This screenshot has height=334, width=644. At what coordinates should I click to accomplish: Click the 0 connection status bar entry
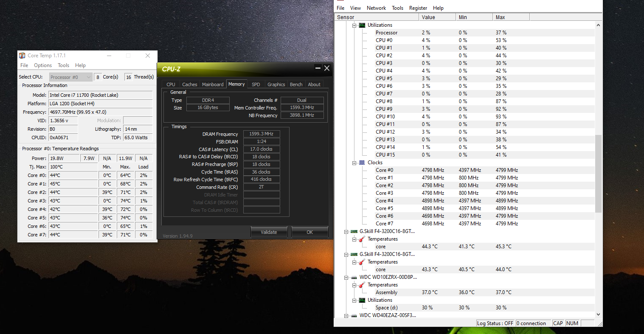[533, 323]
